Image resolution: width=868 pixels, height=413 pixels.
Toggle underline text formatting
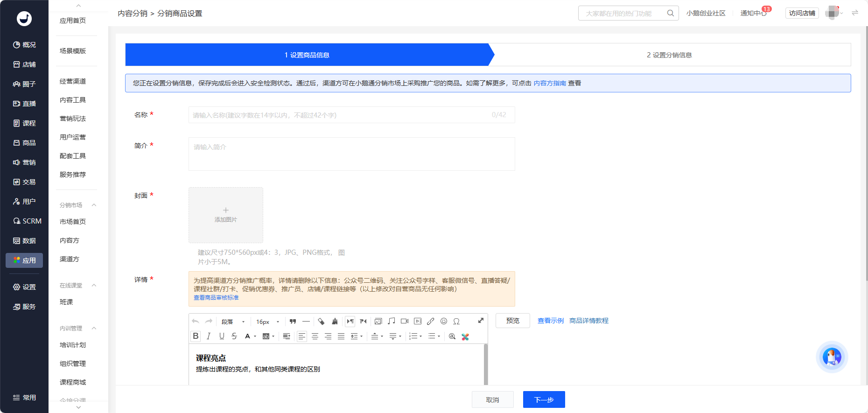coord(222,336)
